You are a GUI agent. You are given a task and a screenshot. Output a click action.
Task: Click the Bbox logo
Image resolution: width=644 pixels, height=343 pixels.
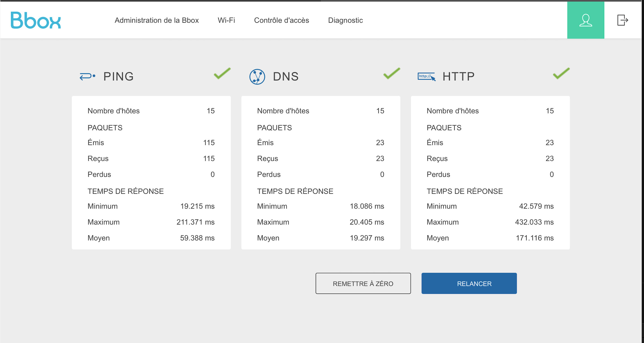(x=36, y=20)
